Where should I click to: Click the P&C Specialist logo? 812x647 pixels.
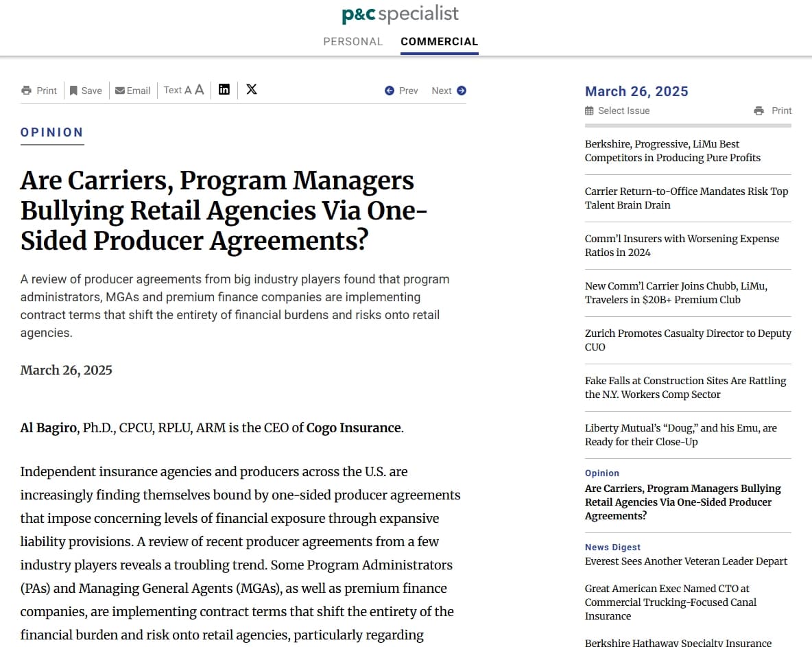(400, 14)
